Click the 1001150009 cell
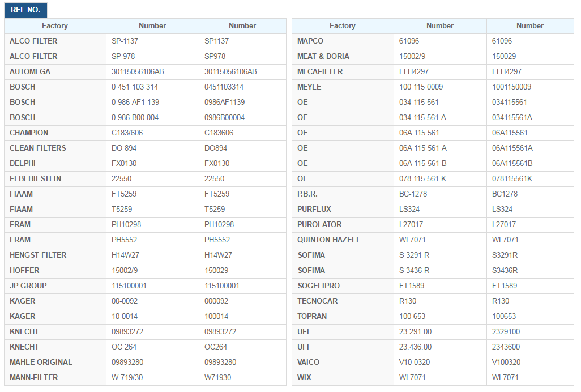Viewport: 581px width, 392px height. pos(530,87)
